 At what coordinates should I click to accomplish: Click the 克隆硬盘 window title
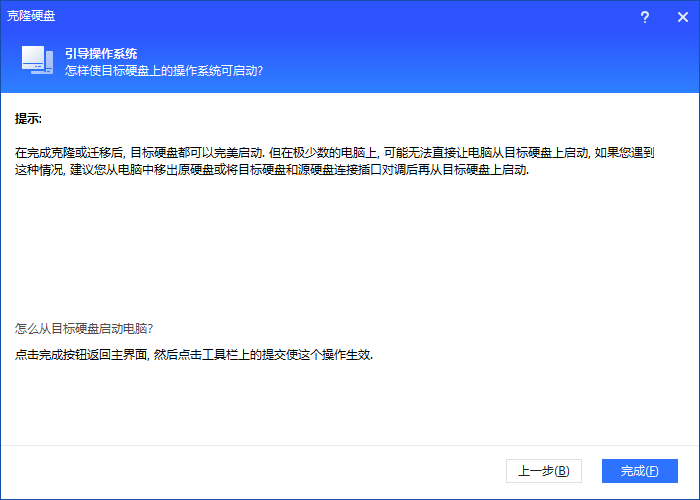pyautogui.click(x=31, y=16)
